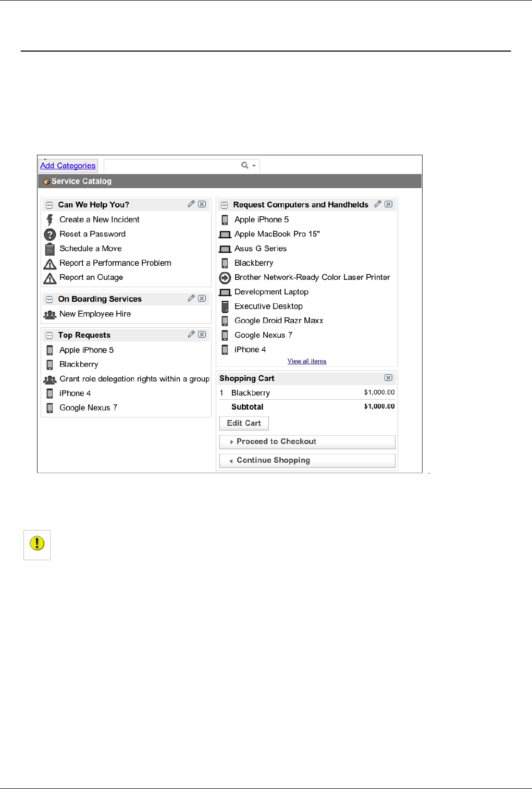Click the laptop icon beside Asus G Series
Image resolution: width=532 pixels, height=789 pixels.
[x=225, y=249]
